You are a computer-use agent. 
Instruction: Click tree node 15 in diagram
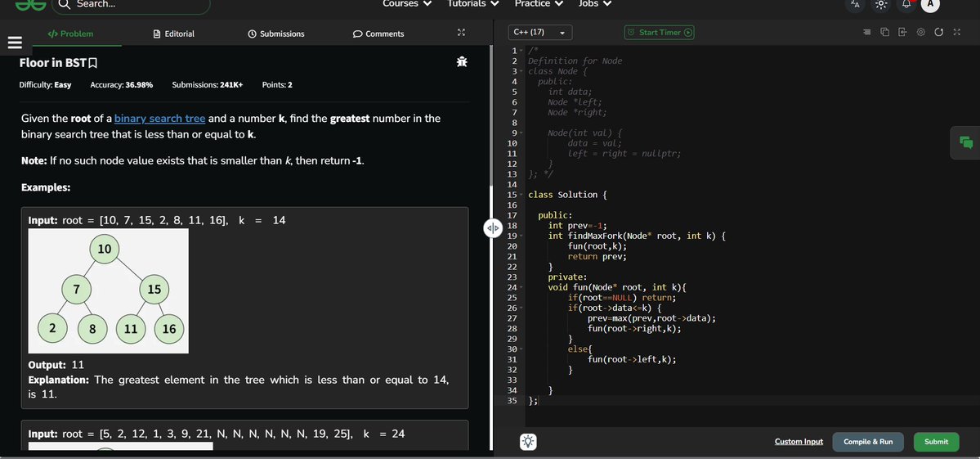(x=154, y=289)
